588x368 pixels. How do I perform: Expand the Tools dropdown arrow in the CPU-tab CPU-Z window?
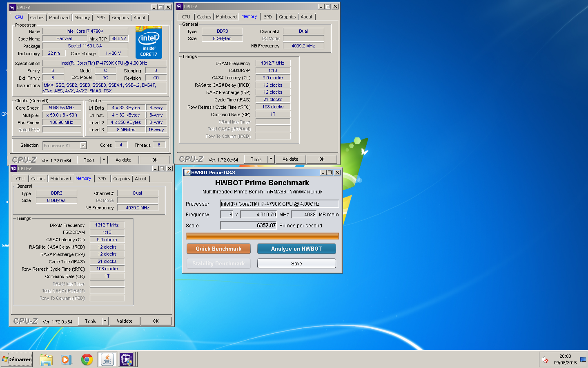104,160
